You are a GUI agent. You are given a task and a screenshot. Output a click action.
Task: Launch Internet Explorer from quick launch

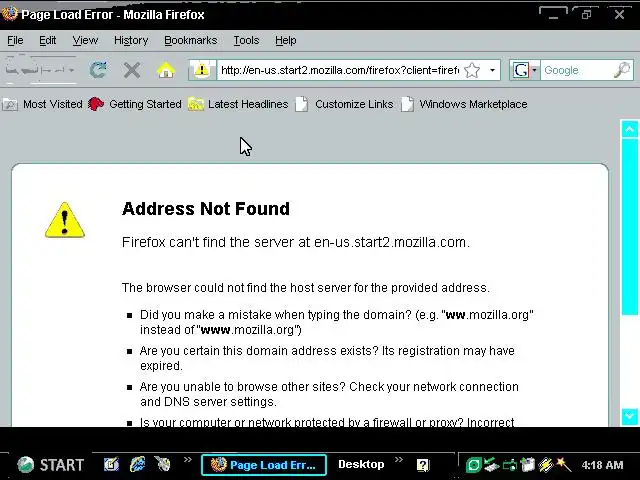(138, 464)
